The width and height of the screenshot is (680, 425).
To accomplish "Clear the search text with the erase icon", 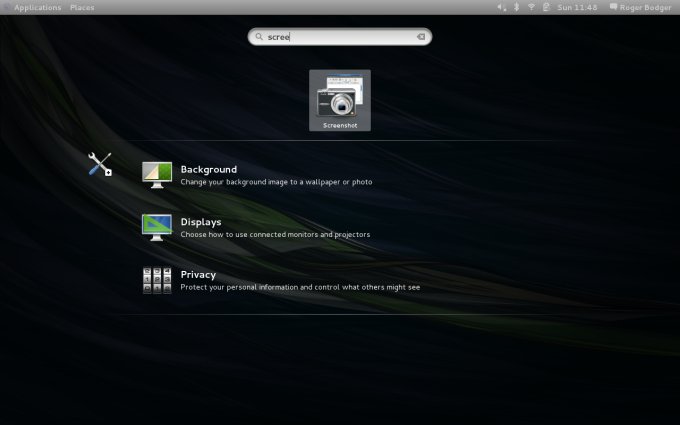I will tap(421, 37).
